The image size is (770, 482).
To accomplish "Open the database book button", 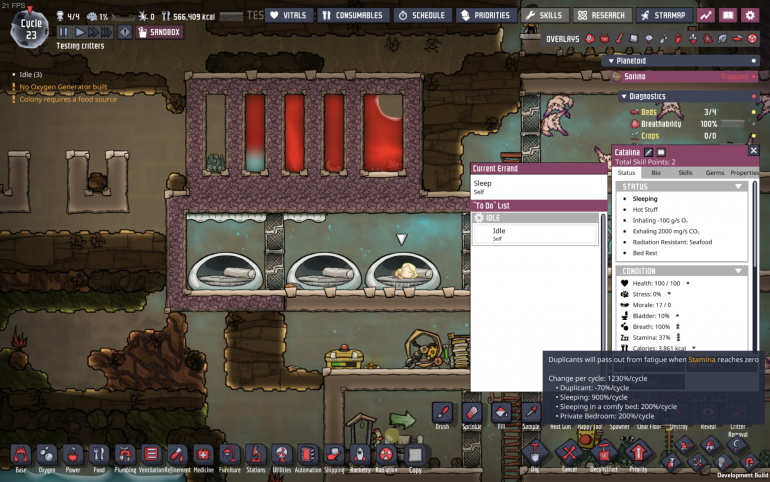I will coord(728,15).
